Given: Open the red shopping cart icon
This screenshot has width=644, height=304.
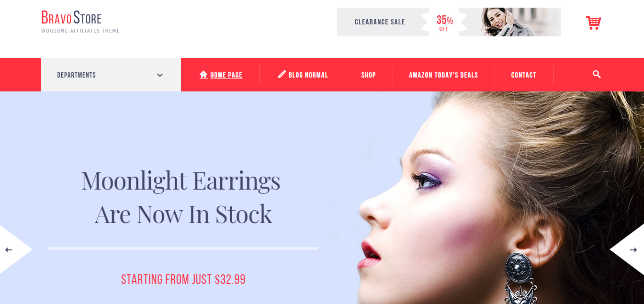Looking at the screenshot, I should coord(593,23).
